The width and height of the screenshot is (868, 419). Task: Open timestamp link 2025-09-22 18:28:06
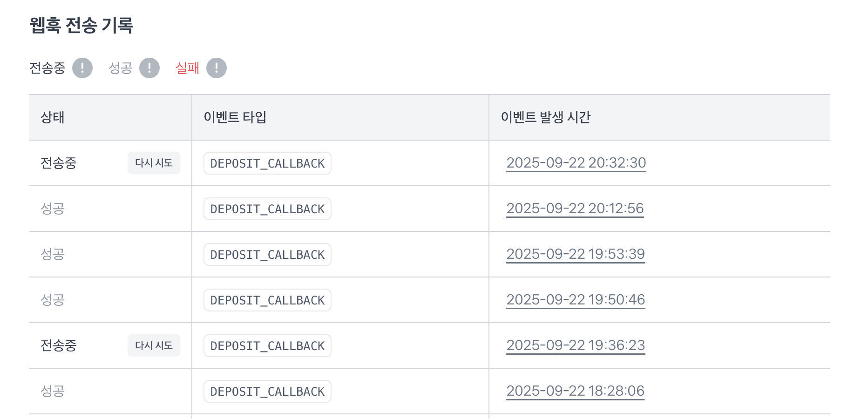[576, 391]
